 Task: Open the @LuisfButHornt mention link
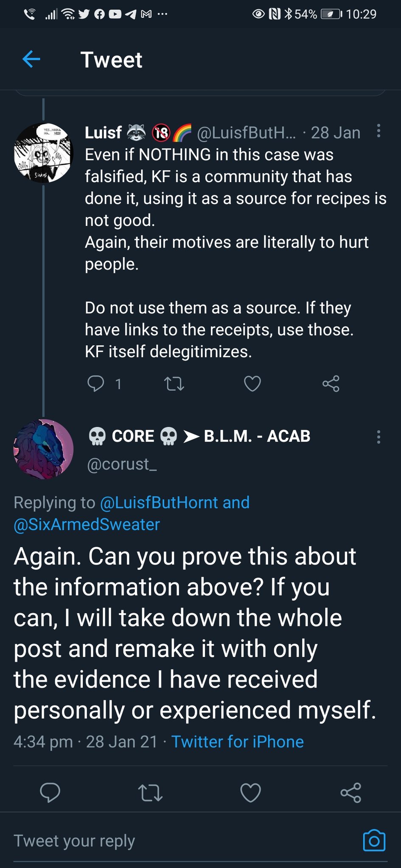[x=159, y=502]
